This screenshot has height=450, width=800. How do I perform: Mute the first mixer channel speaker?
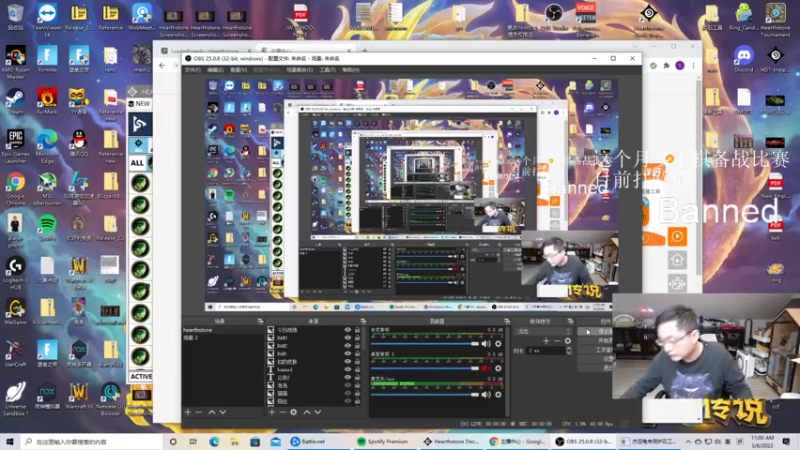486,344
